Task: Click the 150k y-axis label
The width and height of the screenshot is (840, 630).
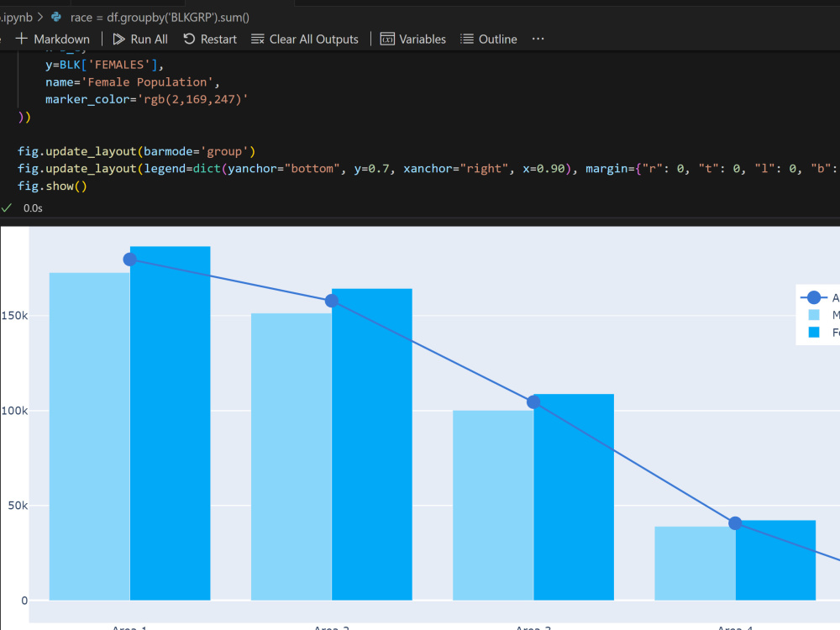Action: tap(14, 316)
